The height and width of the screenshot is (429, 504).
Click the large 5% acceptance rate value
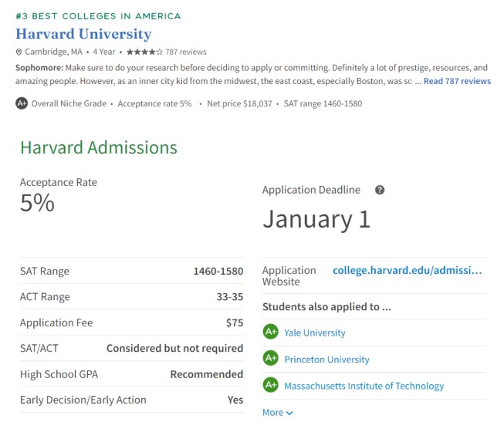37,203
